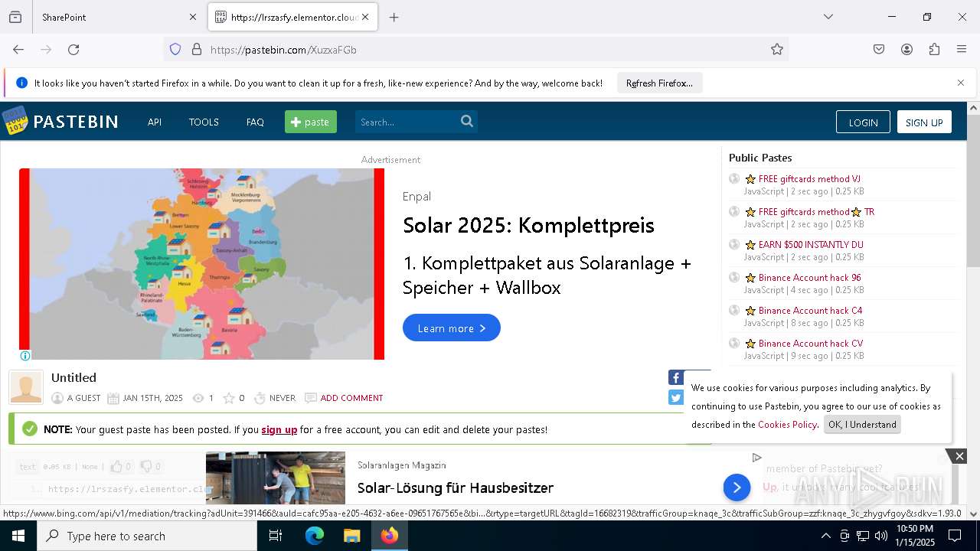Open File Explorer from taskbar
980x551 pixels.
[351, 536]
